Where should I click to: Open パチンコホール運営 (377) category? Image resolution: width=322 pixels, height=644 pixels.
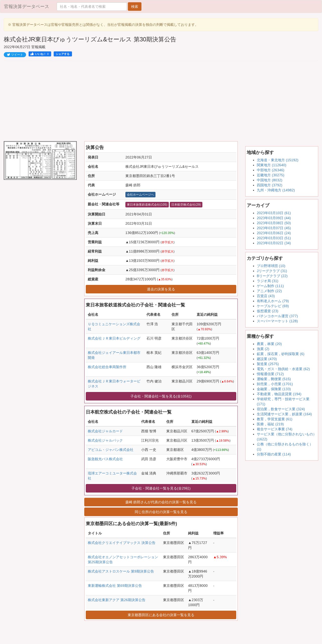click(277, 316)
